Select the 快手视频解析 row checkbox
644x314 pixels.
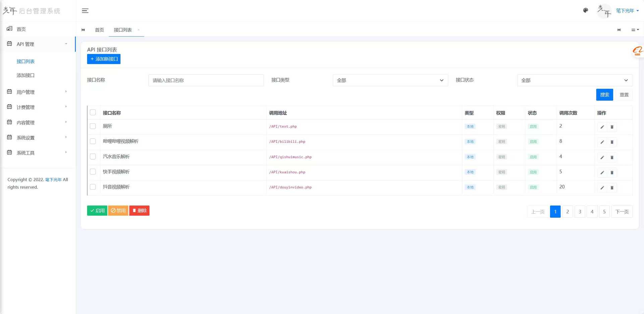(x=93, y=172)
